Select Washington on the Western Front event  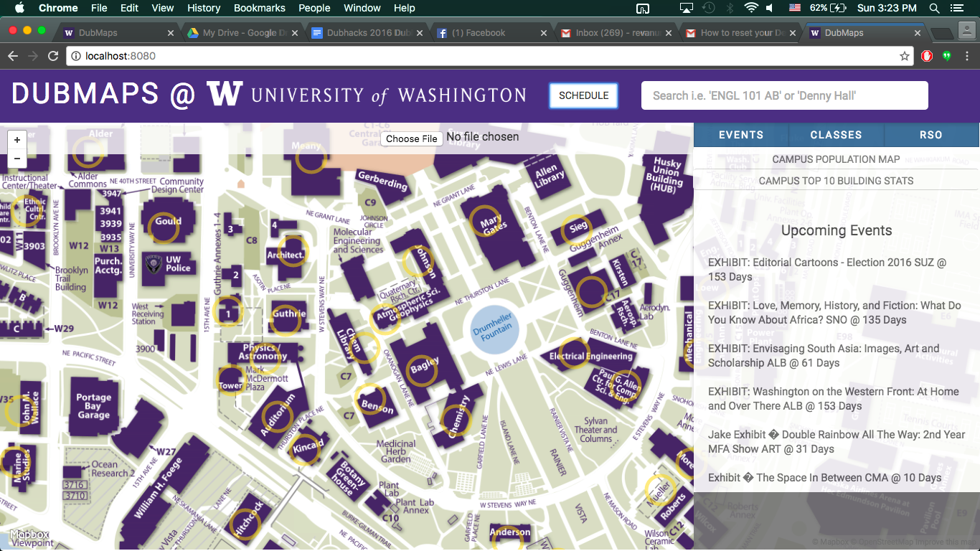834,399
